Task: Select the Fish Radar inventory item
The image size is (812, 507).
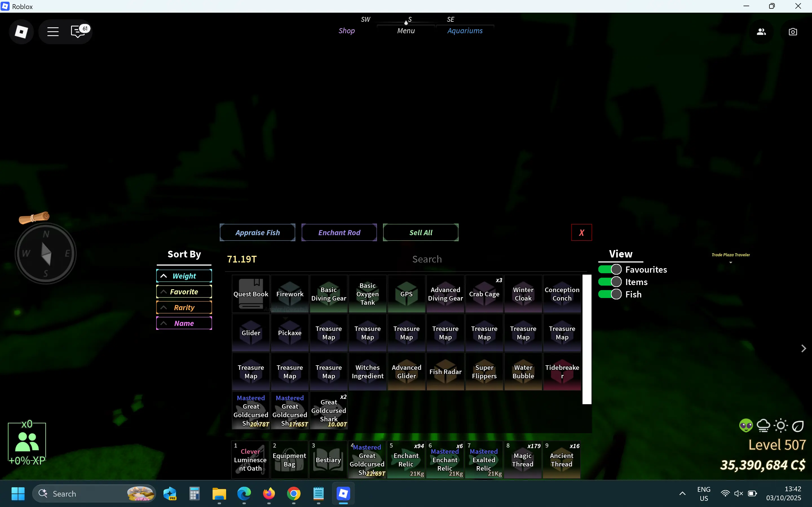Action: click(x=445, y=372)
